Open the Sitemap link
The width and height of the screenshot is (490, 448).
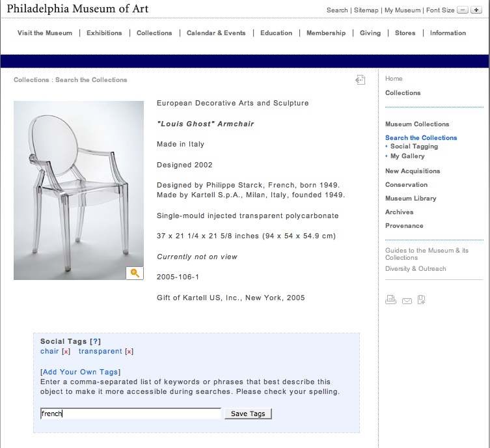[x=366, y=10]
